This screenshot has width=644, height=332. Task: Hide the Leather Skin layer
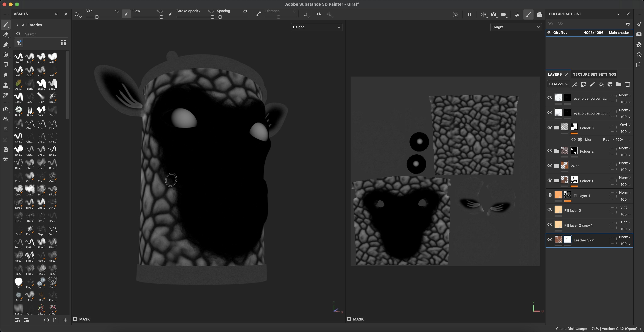coord(550,240)
